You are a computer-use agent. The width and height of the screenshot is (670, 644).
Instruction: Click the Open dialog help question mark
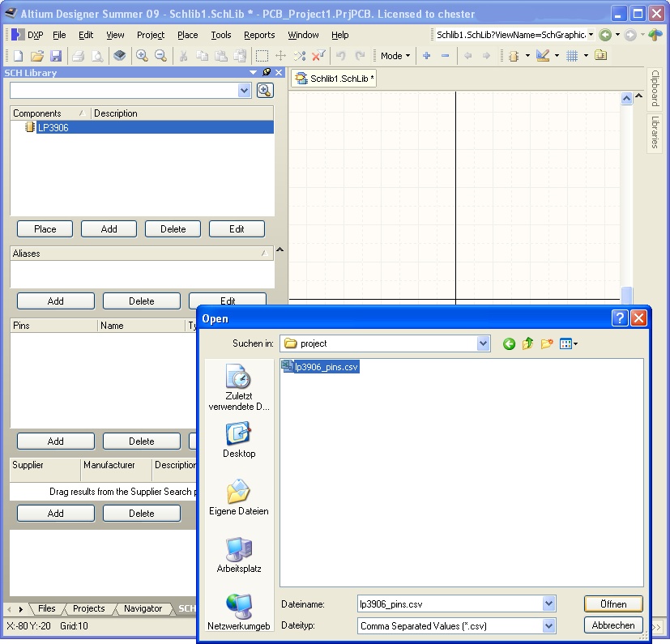click(620, 318)
